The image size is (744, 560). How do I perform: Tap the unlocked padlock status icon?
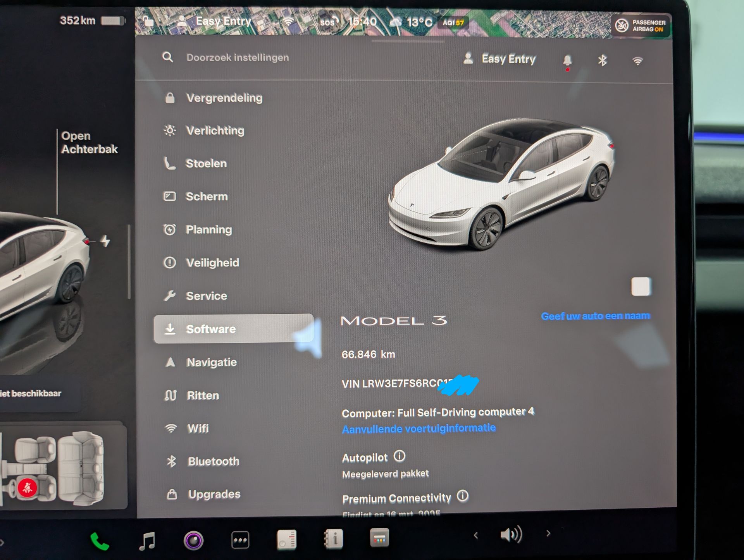(148, 21)
